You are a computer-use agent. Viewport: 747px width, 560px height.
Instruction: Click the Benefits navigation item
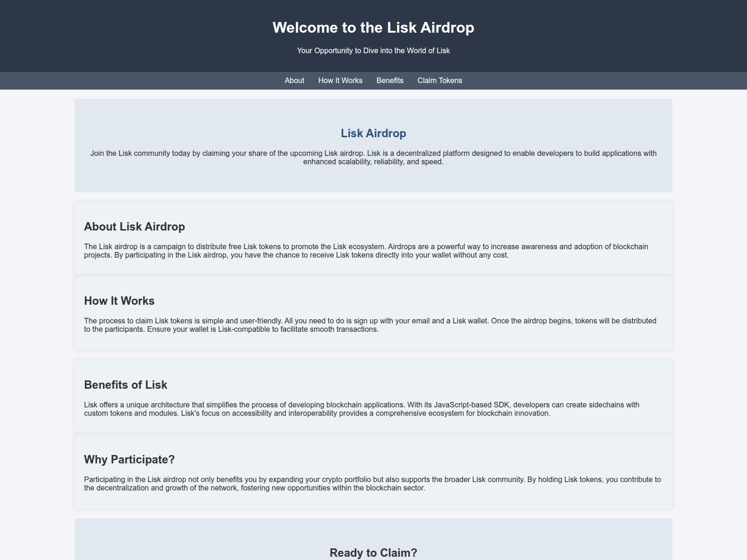point(390,80)
